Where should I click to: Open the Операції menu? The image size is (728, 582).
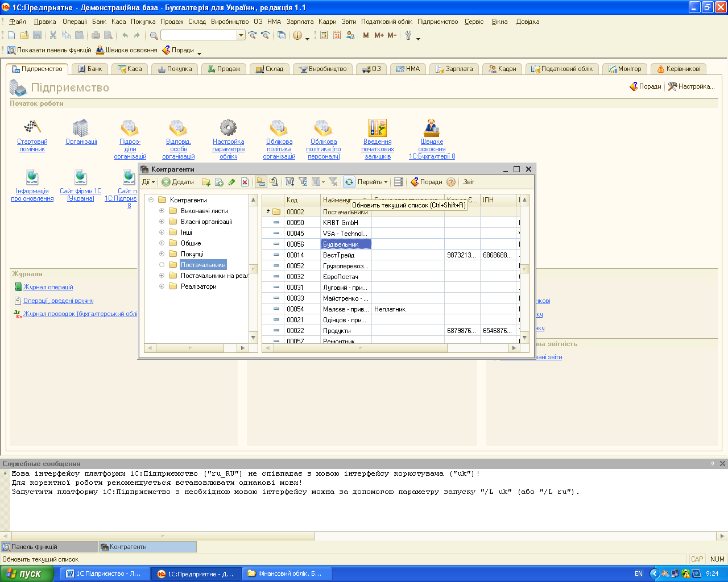[x=75, y=22]
